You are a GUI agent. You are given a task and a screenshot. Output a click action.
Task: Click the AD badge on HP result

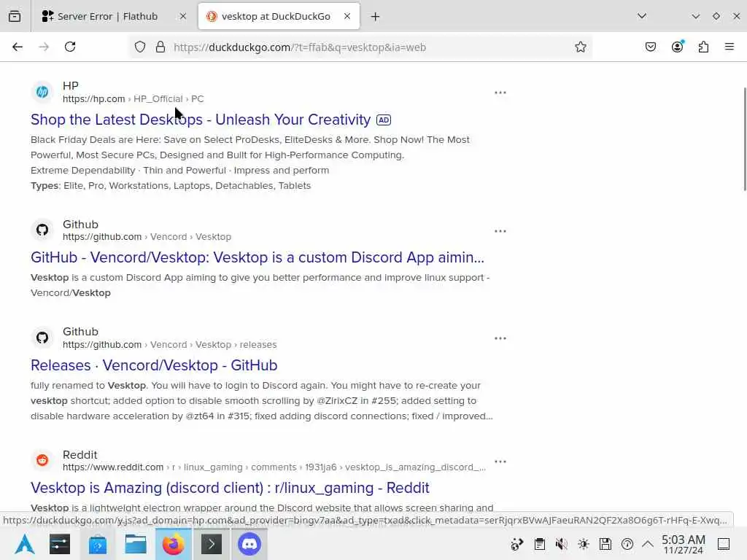click(384, 120)
